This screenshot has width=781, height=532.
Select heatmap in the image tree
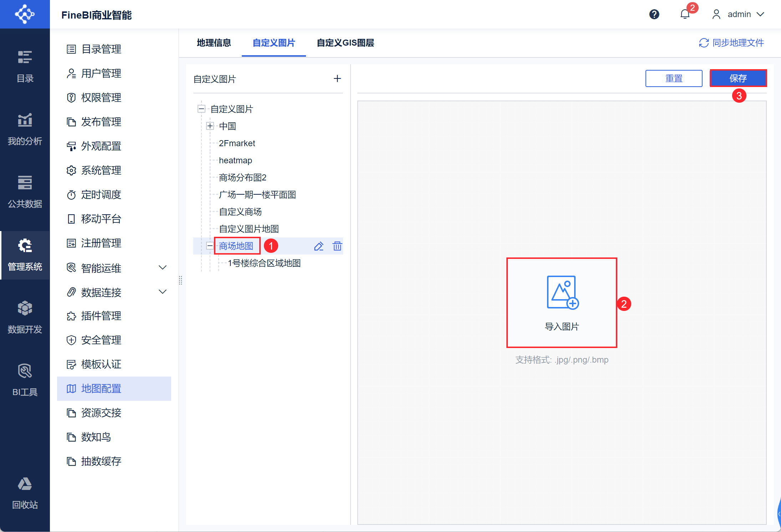235,160
